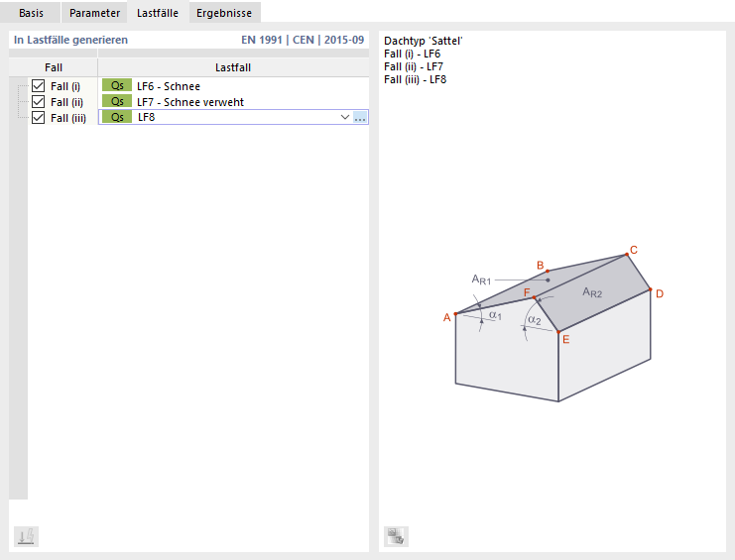
Task: Click the Qs tag in the LF8 row
Action: click(x=117, y=117)
